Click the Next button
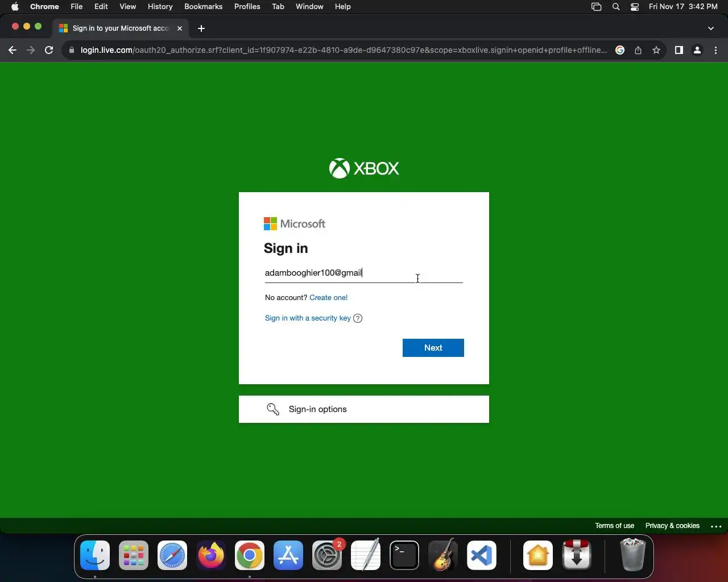The height and width of the screenshot is (582, 728). coord(433,348)
